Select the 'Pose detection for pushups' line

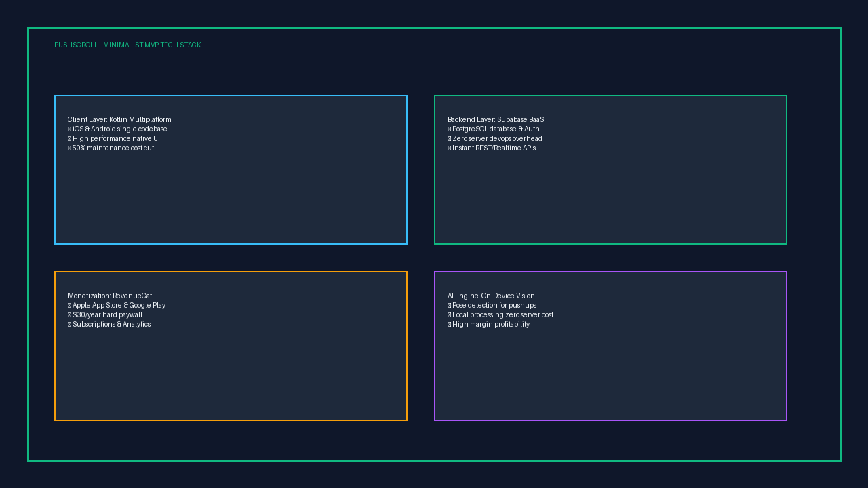(492, 306)
